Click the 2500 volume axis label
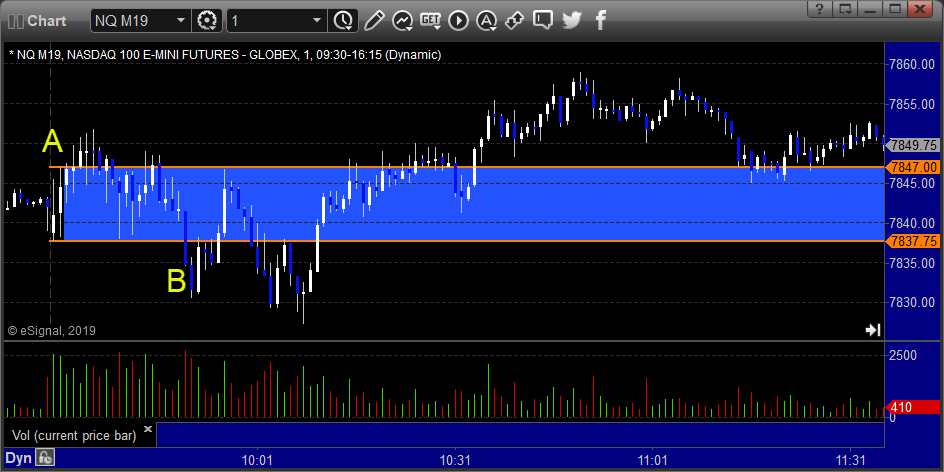Image resolution: width=944 pixels, height=472 pixels. (x=902, y=355)
